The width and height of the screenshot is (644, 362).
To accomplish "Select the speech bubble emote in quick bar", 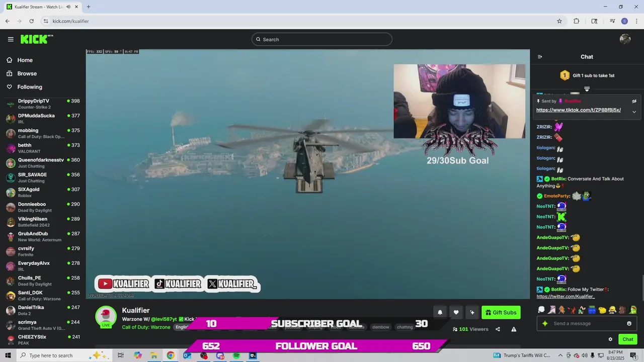I will (541, 310).
